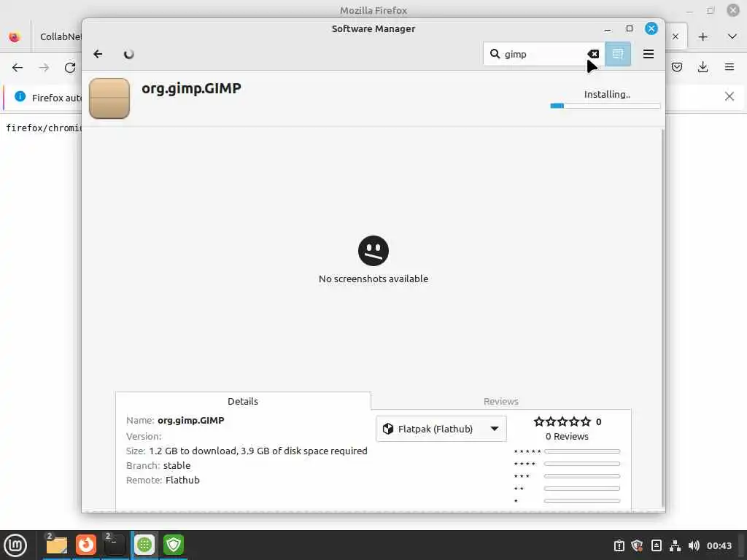Screen dimensions: 747x560
Task: Open the Linux Mint start menu
Action: click(15, 545)
